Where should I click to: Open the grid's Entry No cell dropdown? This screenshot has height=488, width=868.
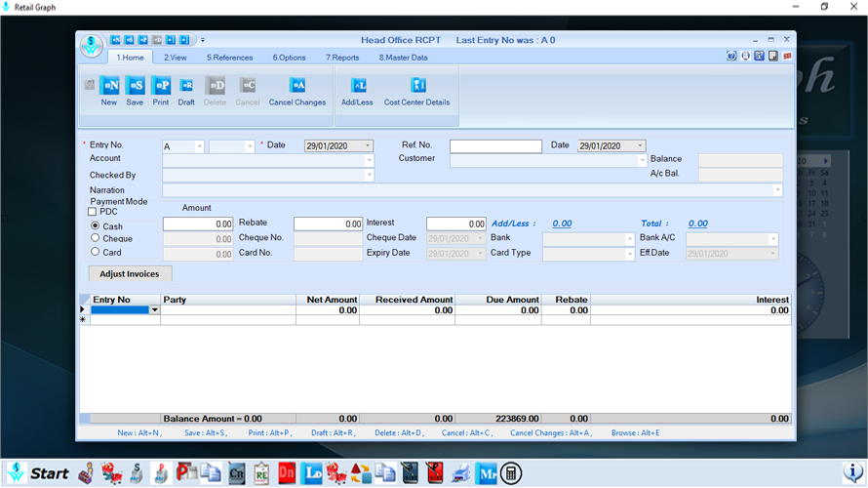click(x=155, y=310)
